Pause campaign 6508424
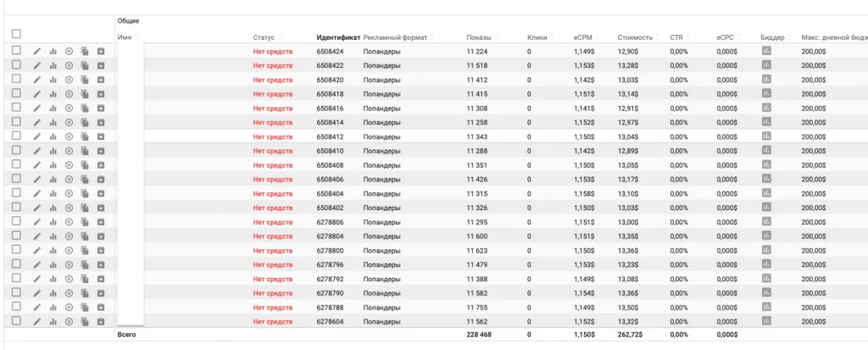Image resolution: width=868 pixels, height=350 pixels. [x=69, y=51]
